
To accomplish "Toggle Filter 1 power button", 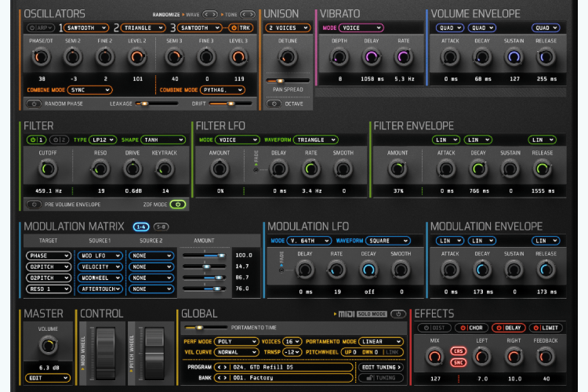I will click(x=36, y=140).
